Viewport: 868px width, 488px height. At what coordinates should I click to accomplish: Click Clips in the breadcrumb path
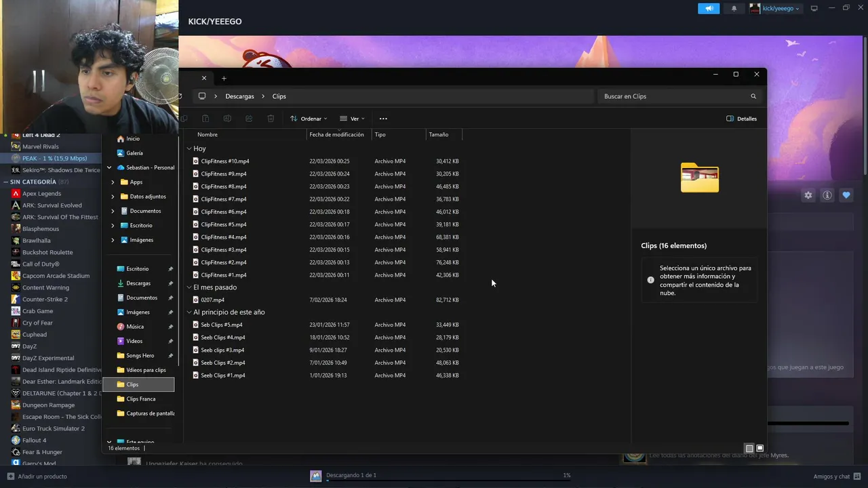(279, 96)
